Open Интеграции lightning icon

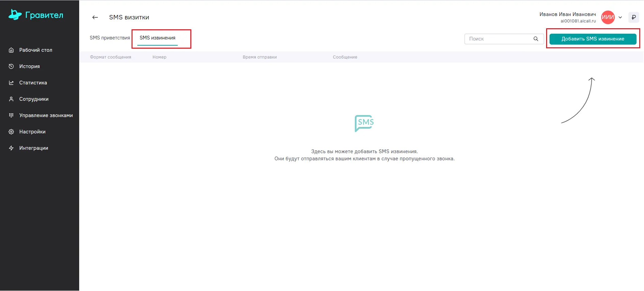pos(11,148)
